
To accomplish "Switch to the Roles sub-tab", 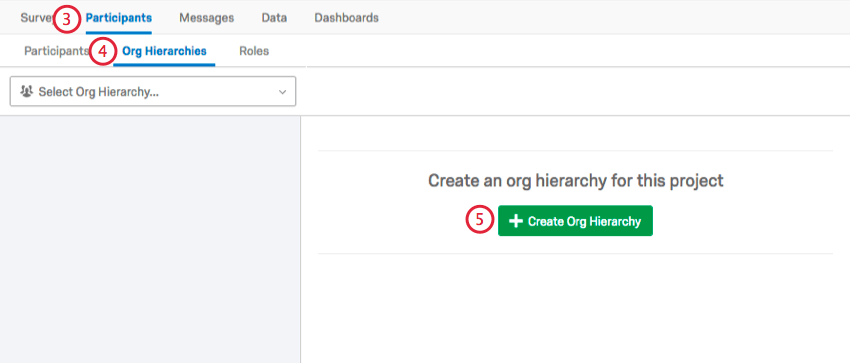I will 254,51.
